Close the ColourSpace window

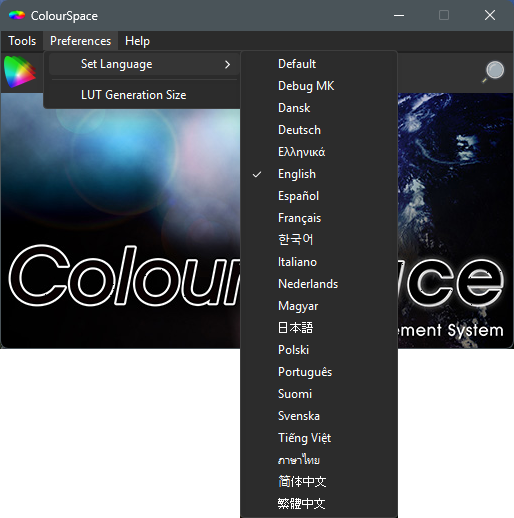click(x=490, y=15)
